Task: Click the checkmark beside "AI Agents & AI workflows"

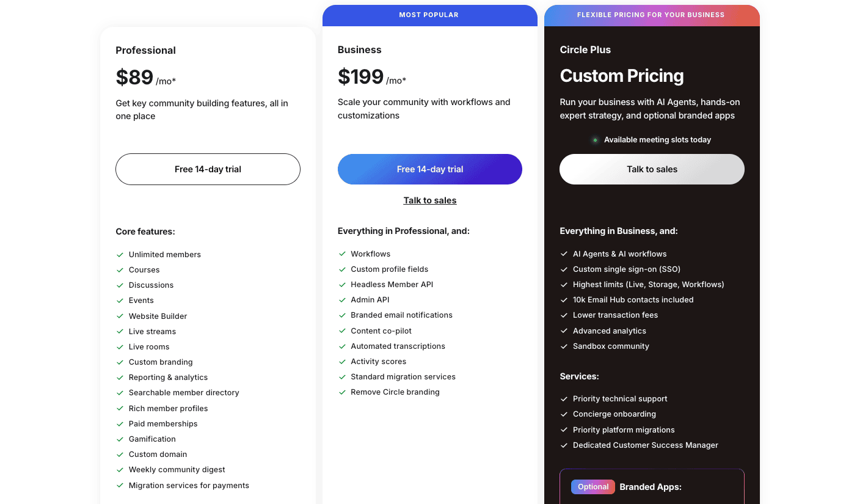Action: click(564, 254)
